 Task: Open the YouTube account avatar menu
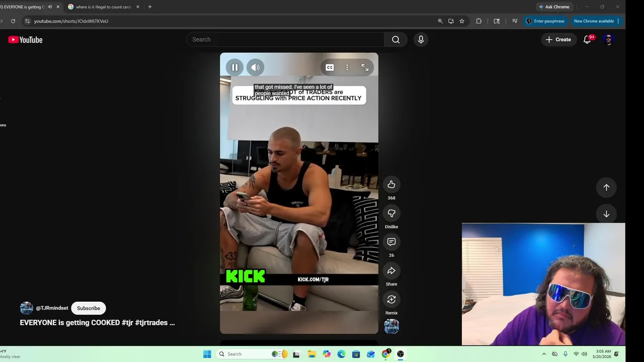click(608, 40)
